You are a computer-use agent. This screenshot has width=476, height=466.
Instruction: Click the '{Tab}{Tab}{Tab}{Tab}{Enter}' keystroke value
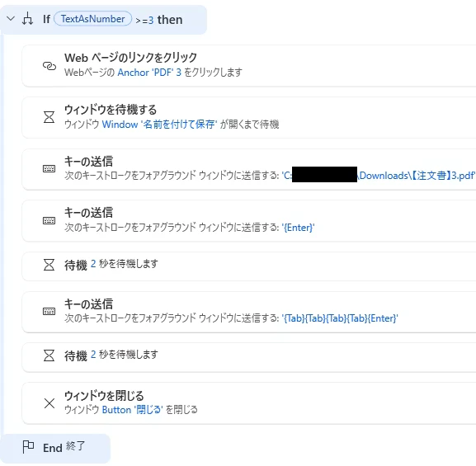[340, 318]
